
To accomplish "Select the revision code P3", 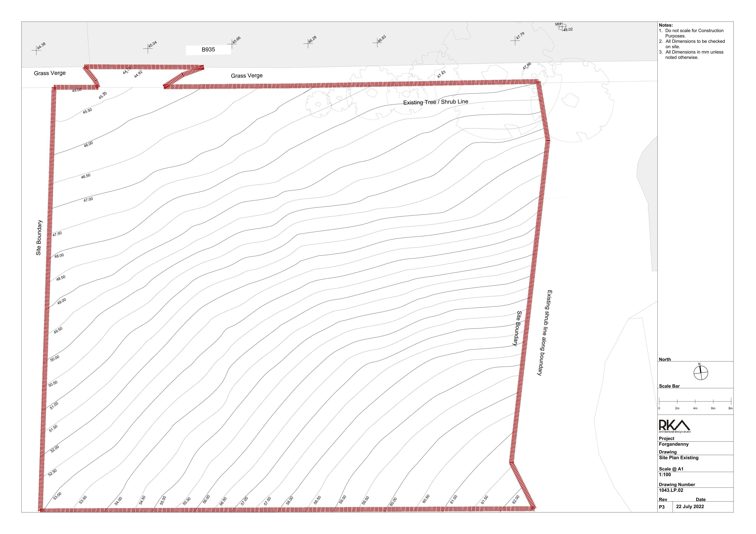I will click(x=662, y=507).
